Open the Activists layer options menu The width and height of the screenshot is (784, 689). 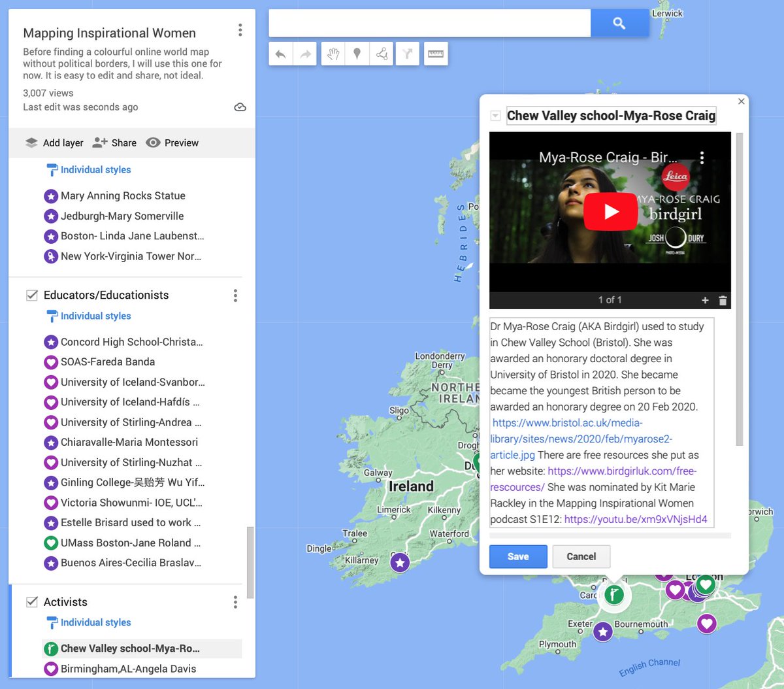(x=235, y=602)
